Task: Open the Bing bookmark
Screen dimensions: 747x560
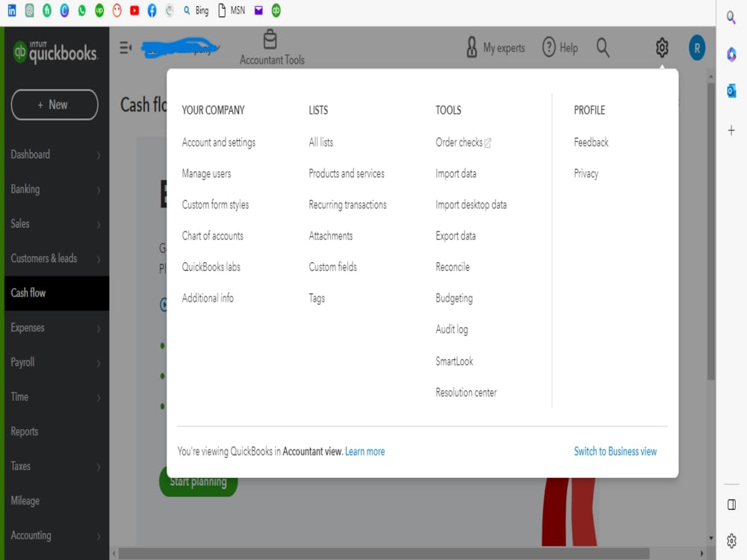Action: coord(196,10)
